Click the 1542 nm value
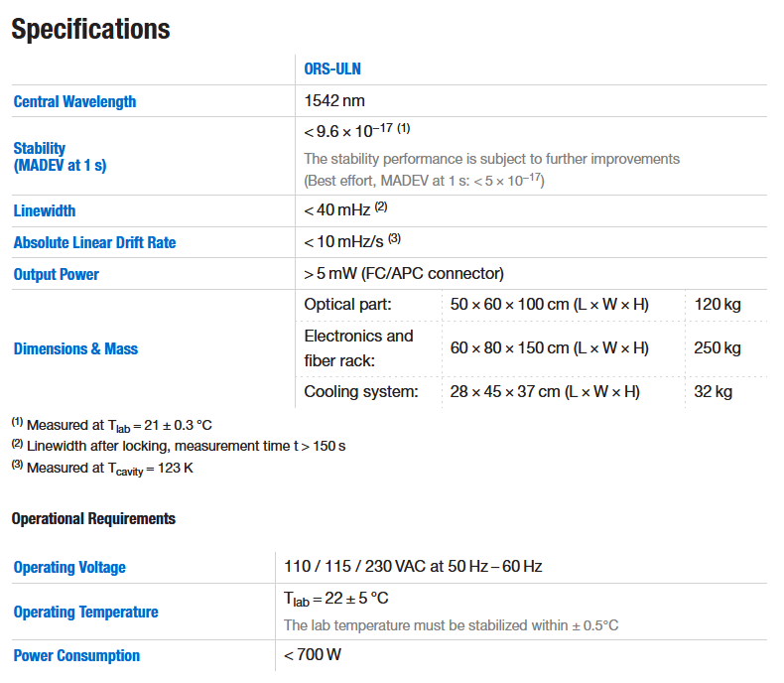This screenshot has height=683, width=784. pos(335,101)
